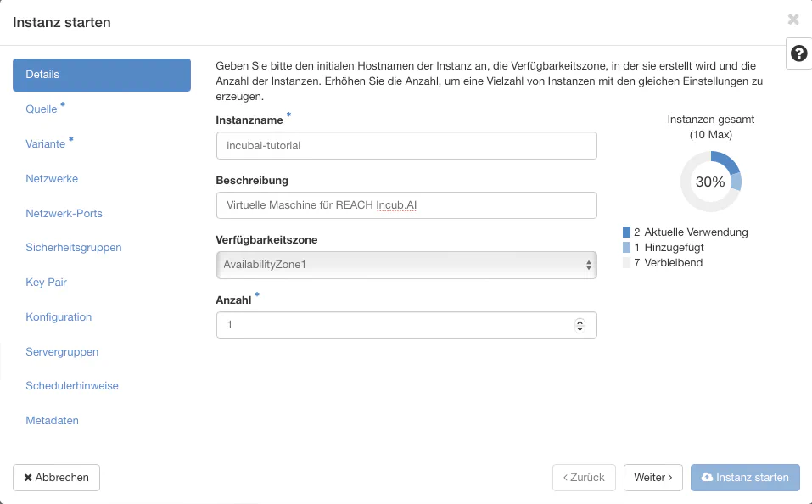Click into the Beschreibung text field
The height and width of the screenshot is (504, 812).
[406, 205]
